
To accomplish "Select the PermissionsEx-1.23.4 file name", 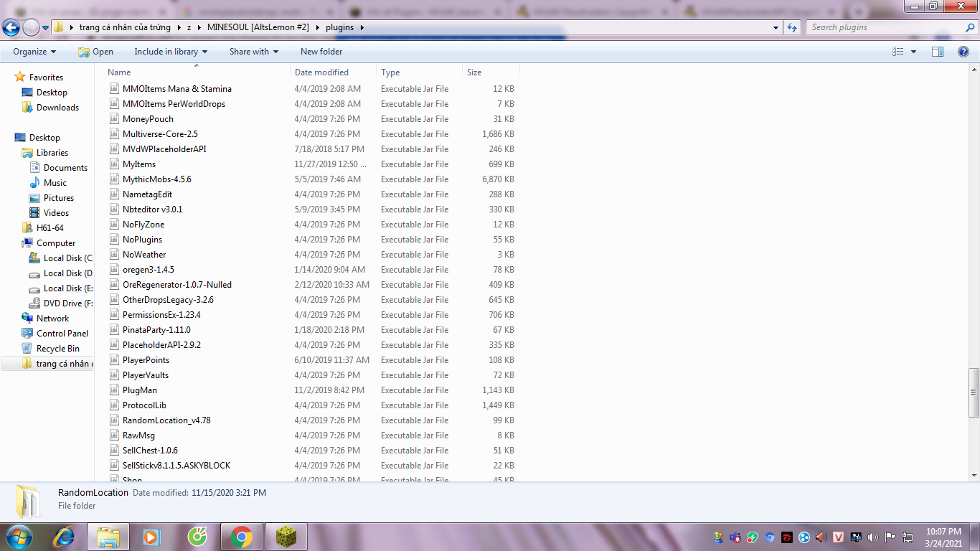I will pos(161,315).
